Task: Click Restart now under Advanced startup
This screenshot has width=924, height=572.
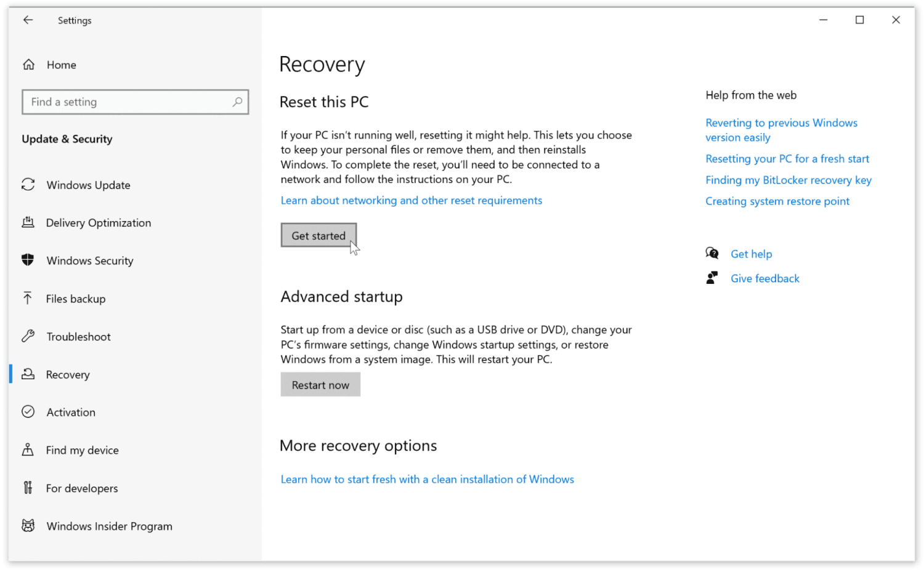Action: click(x=320, y=384)
